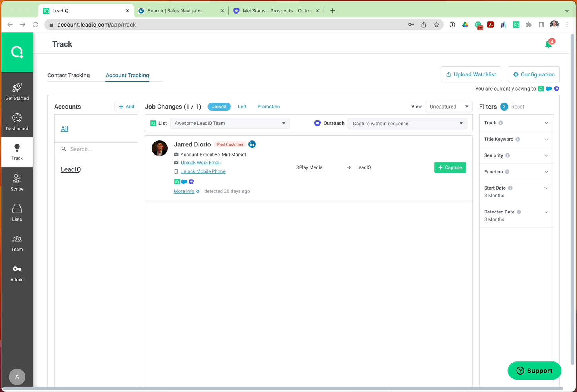Click the Adobe Acrobat extension icon
The image size is (577, 392).
491,25
